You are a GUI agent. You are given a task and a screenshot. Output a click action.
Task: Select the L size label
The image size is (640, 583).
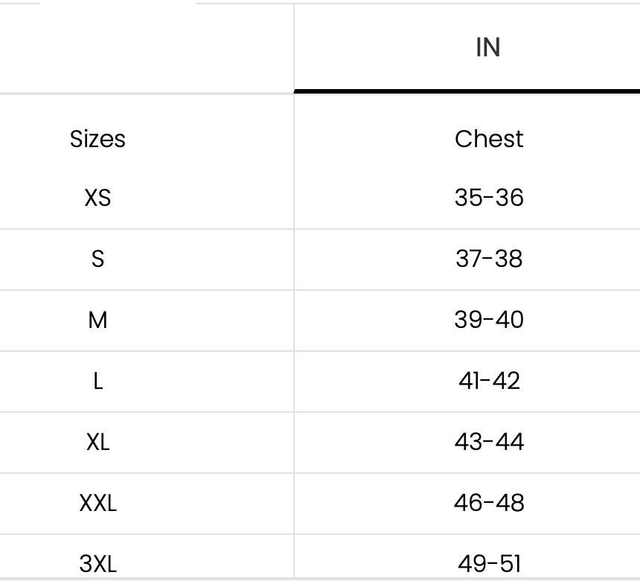click(x=98, y=381)
